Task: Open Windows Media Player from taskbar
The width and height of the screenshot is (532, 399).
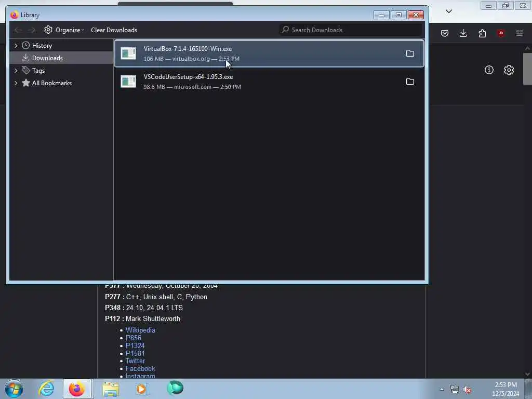Action: click(141, 389)
